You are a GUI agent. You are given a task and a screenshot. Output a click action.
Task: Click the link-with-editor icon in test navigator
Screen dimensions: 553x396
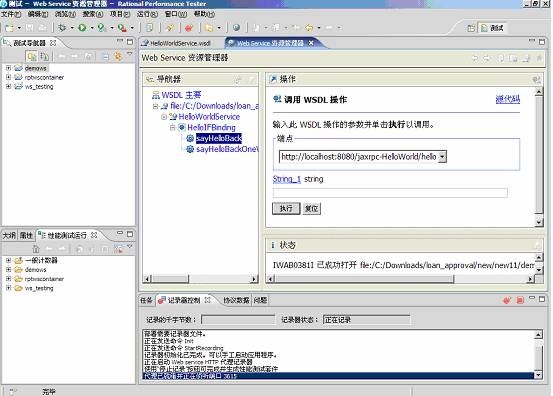point(118,56)
